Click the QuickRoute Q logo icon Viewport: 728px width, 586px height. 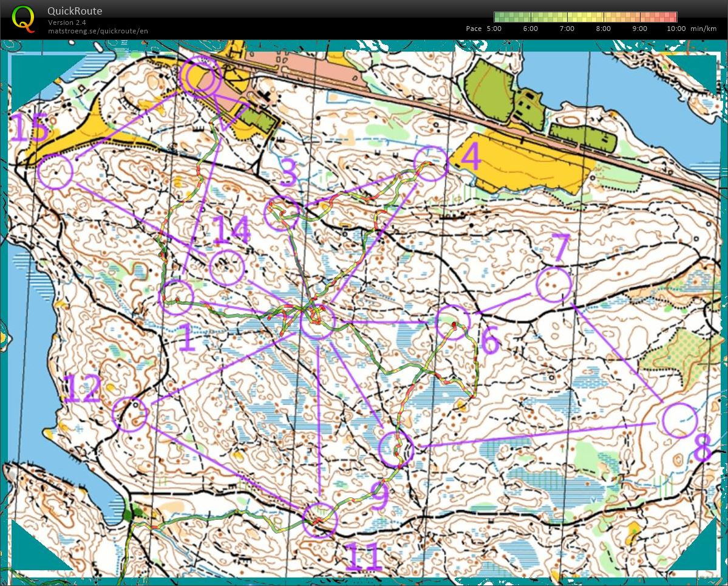click(24, 18)
